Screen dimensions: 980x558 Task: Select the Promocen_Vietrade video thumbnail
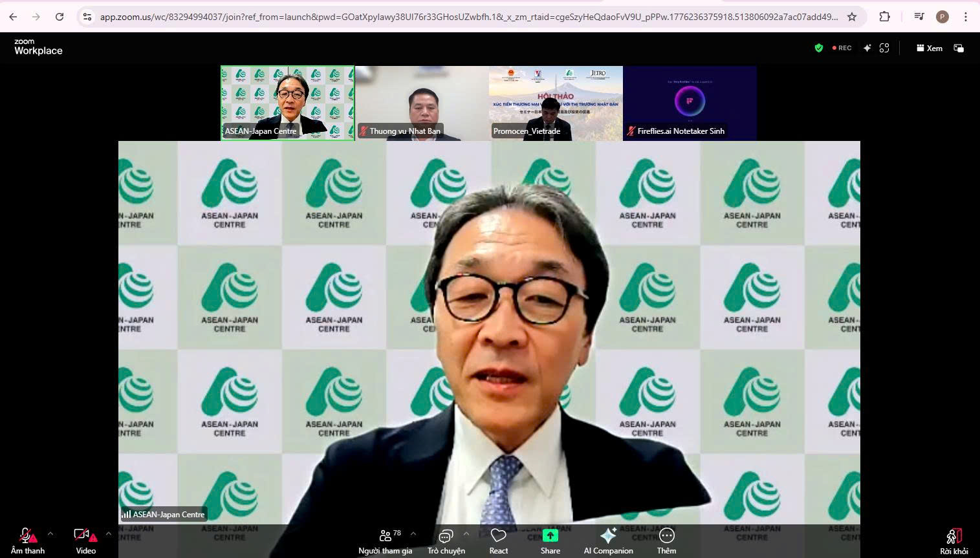[x=556, y=103]
